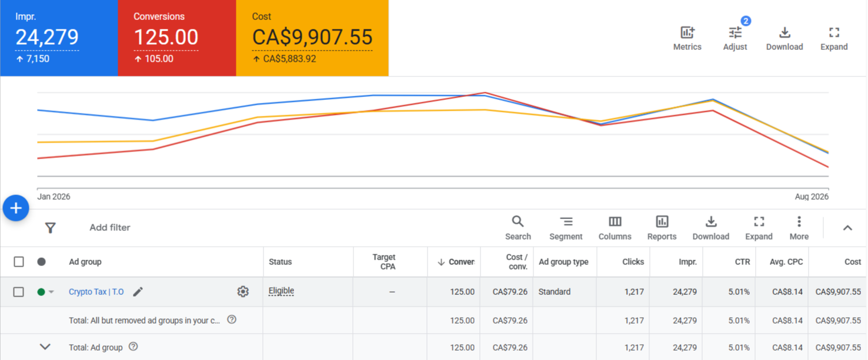868x360 pixels.
Task: Modify table Columns
Action: click(x=615, y=228)
